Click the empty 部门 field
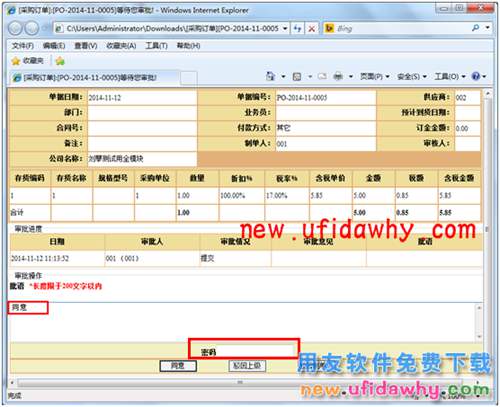This screenshot has height=407, width=500. click(142, 113)
